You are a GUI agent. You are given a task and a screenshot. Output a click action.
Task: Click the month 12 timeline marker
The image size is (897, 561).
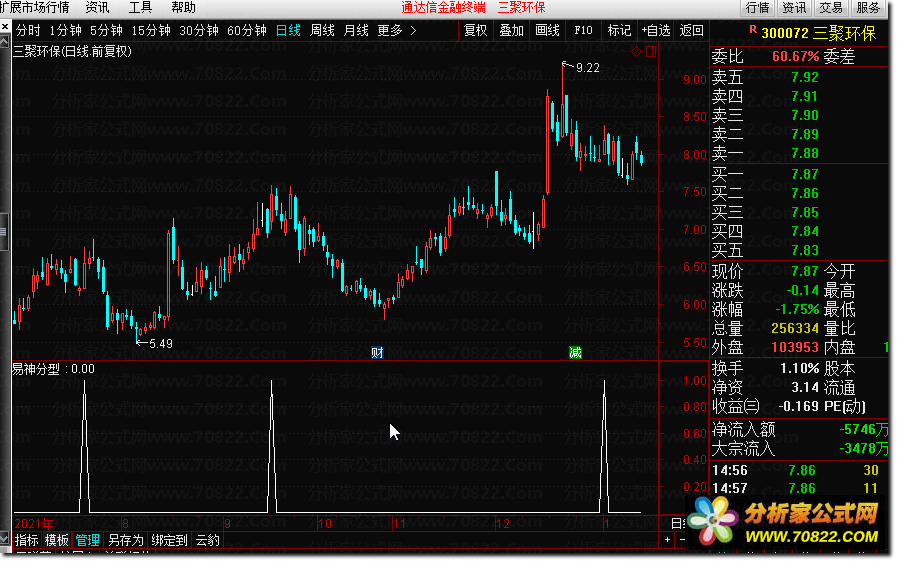coord(502,524)
